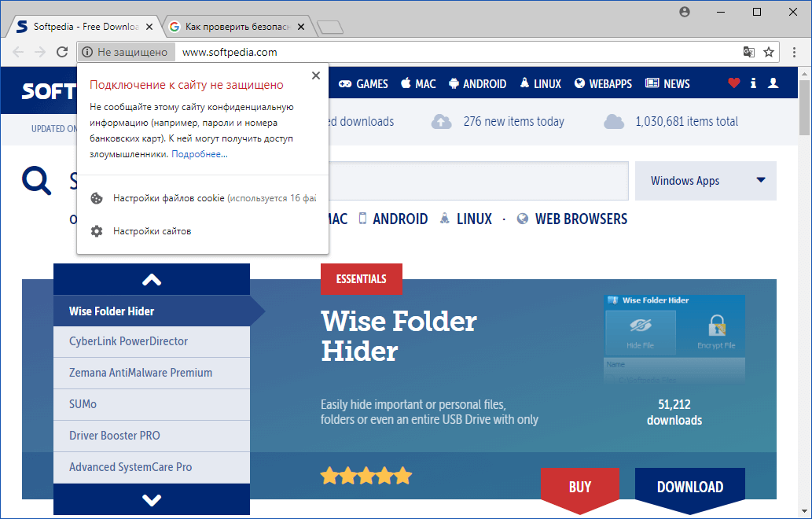Click the red ESSENTIALS badge
Image resolution: width=812 pixels, height=519 pixels.
[x=362, y=278]
